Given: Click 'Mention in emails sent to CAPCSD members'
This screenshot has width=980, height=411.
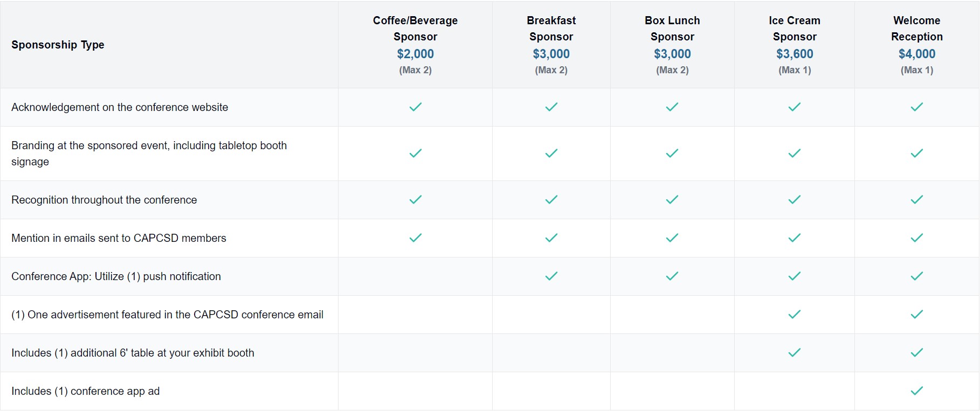Looking at the screenshot, I should click(x=119, y=238).
